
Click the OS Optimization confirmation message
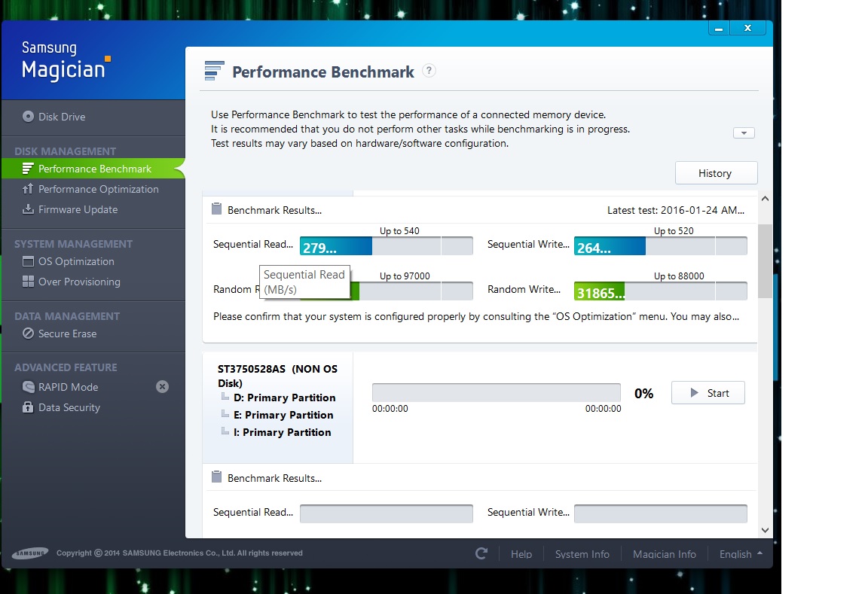[x=476, y=316]
